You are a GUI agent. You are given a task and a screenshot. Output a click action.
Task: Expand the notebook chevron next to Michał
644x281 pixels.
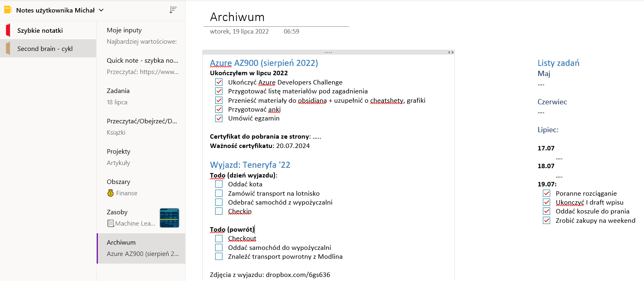(x=101, y=10)
